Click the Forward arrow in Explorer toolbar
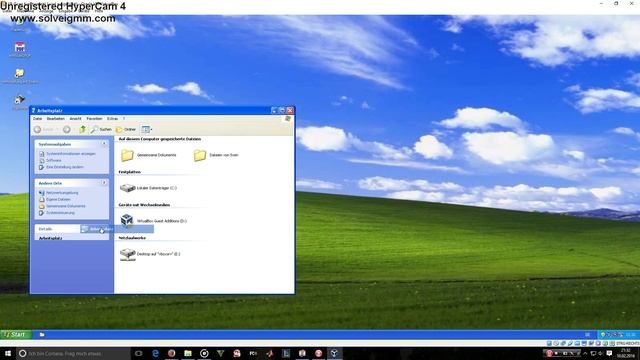 click(x=67, y=129)
